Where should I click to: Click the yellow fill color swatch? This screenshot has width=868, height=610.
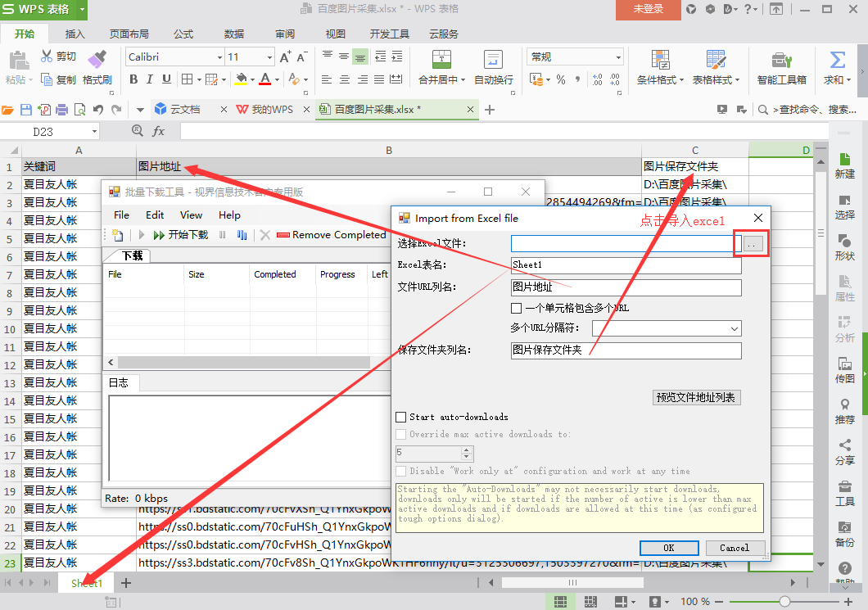(241, 79)
